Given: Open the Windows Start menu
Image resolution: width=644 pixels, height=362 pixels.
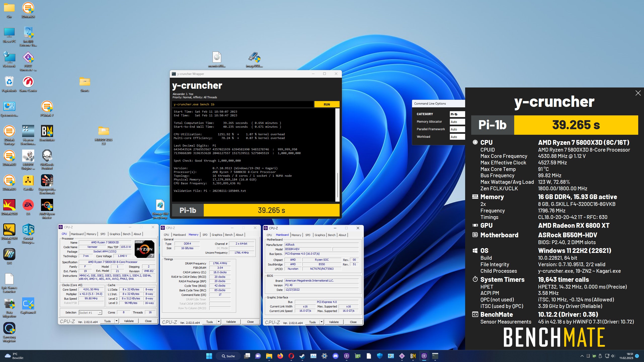Looking at the screenshot, I should [x=209, y=356].
